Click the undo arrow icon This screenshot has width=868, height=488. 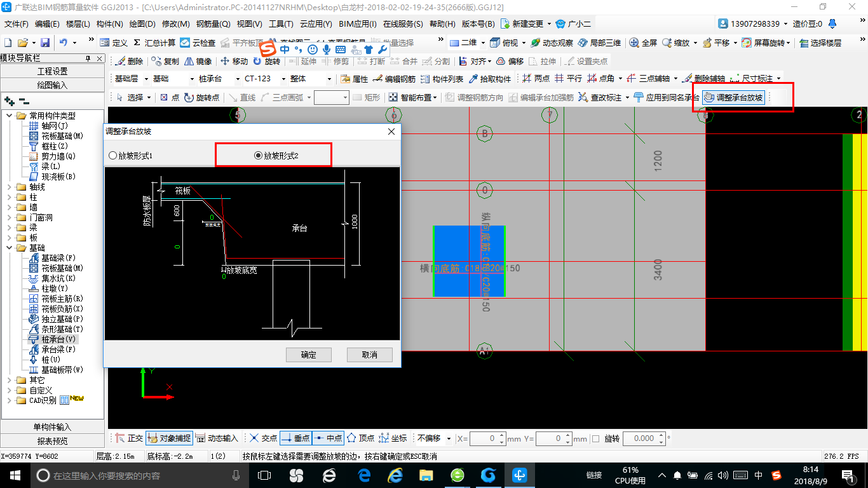(x=64, y=43)
